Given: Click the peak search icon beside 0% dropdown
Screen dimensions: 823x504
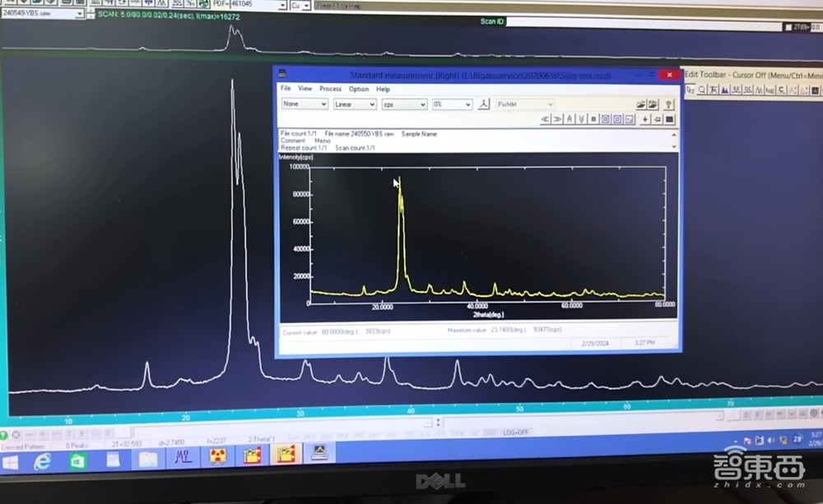Looking at the screenshot, I should coord(485,104).
